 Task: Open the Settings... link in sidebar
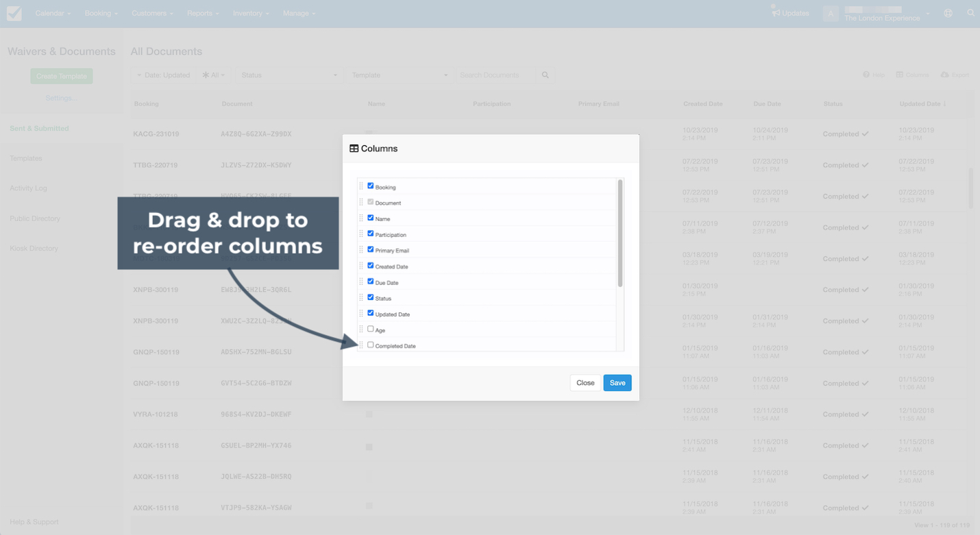click(x=60, y=98)
